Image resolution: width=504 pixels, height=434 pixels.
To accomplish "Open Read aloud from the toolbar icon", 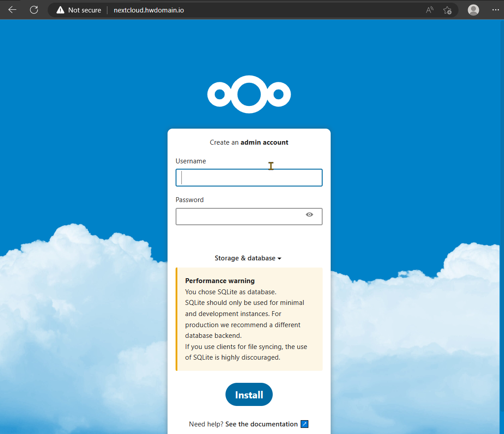I will [429, 10].
